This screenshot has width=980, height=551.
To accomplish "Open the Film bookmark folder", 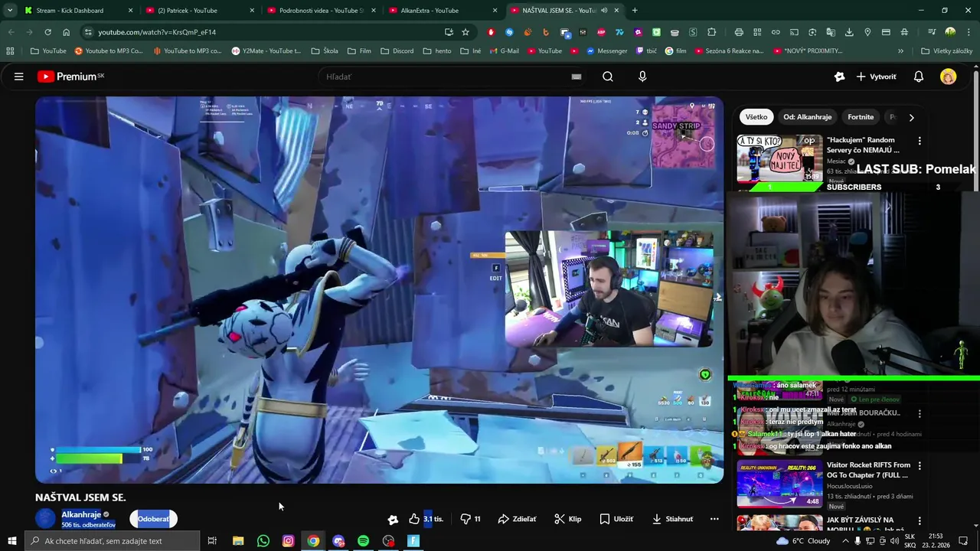I will click(359, 51).
